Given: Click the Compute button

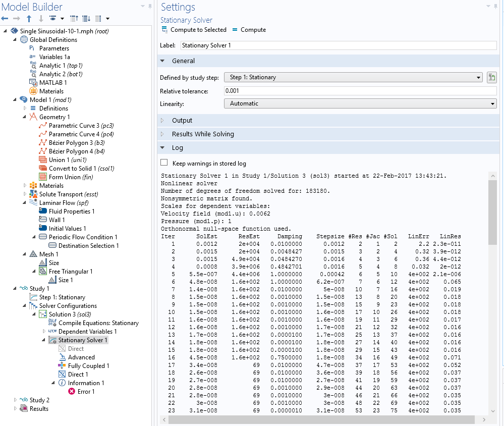Looking at the screenshot, I should [x=249, y=30].
